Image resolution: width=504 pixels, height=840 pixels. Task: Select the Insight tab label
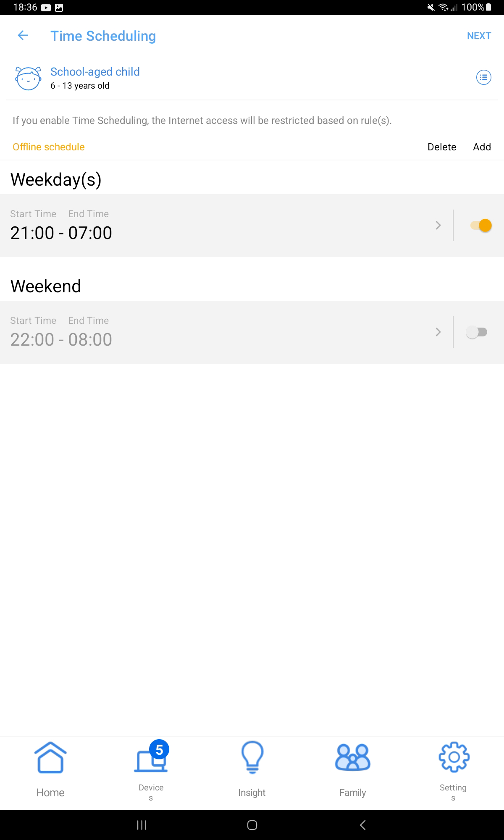(252, 793)
